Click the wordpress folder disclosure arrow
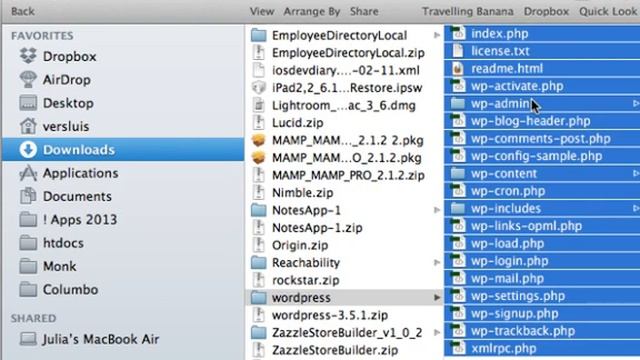This screenshot has width=640, height=360. point(437,298)
